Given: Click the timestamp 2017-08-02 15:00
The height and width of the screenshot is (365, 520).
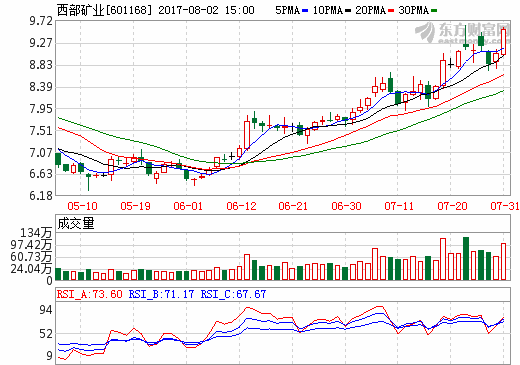Looking at the screenshot, I should click(x=206, y=10).
